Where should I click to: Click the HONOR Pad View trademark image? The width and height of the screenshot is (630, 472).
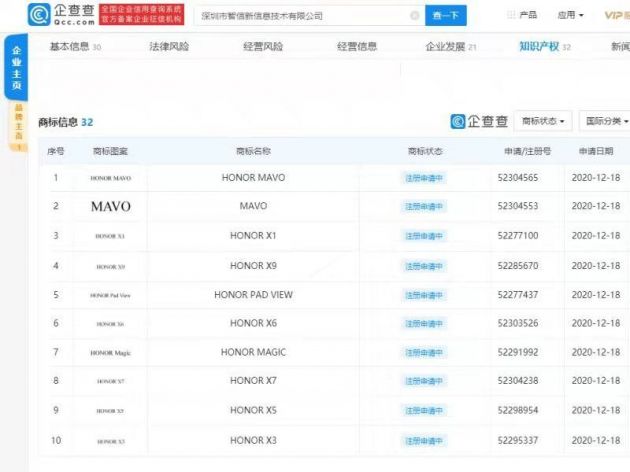tap(110, 295)
